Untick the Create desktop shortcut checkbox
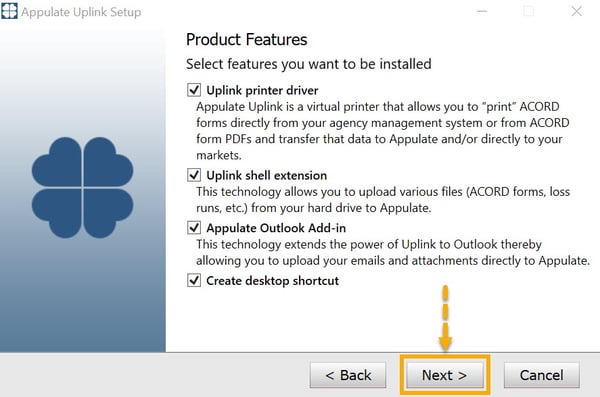 coord(194,280)
